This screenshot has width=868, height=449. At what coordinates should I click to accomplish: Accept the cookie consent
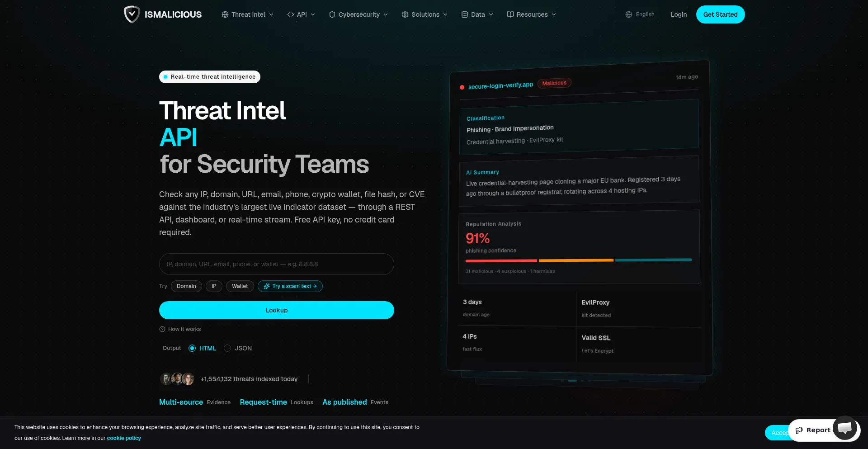click(777, 433)
